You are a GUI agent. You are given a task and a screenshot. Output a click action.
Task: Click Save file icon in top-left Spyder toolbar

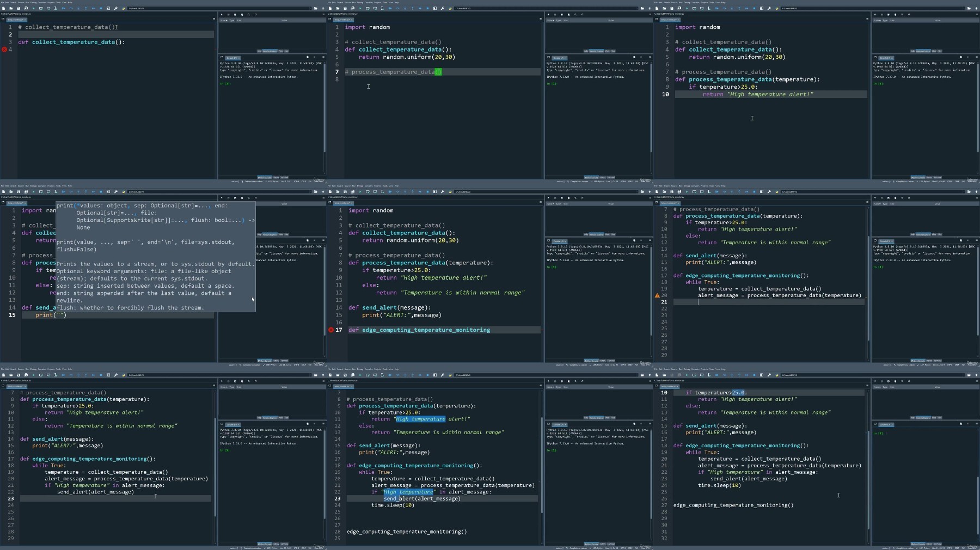tap(19, 8)
